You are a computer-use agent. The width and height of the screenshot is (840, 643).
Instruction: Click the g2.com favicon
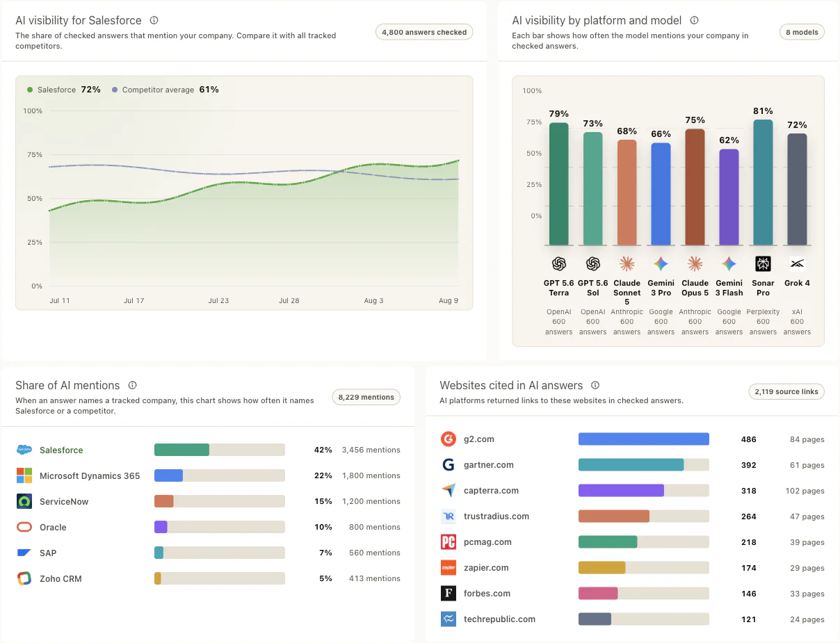(449, 439)
